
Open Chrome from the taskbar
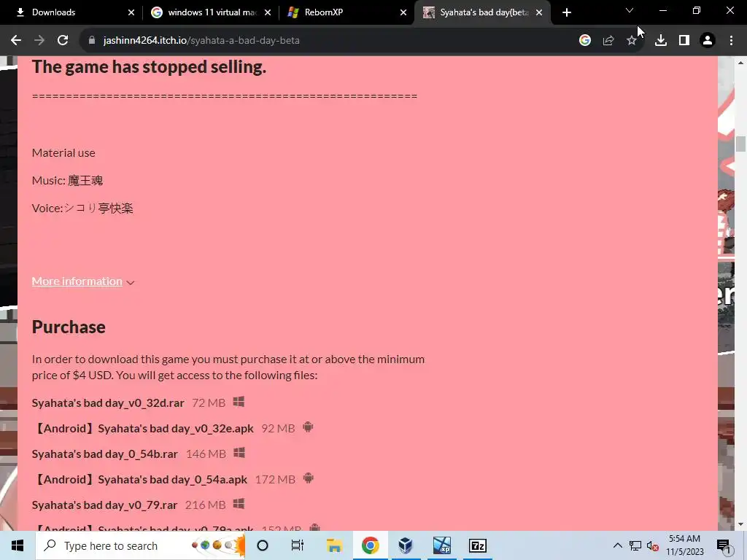tap(370, 545)
